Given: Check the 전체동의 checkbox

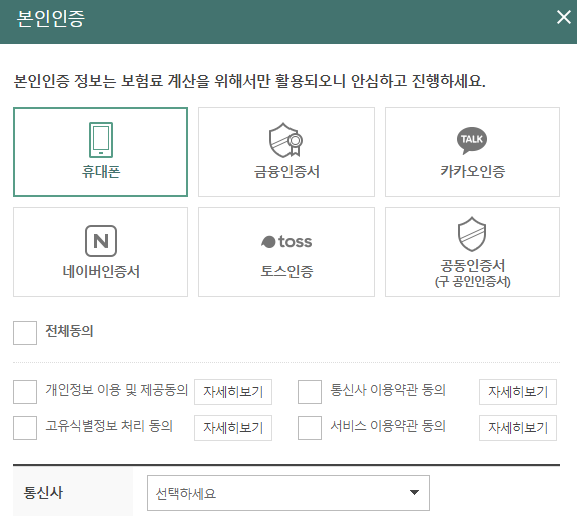Looking at the screenshot, I should point(25,333).
